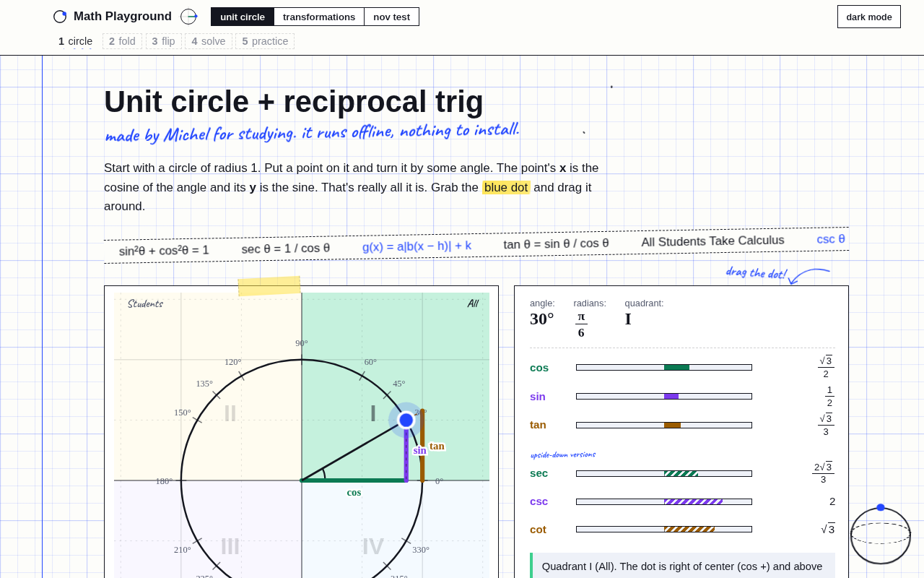This screenshot has width=924, height=578.
Task: Click the "sin²θ + cos²θ = 1" formula
Action: [164, 250]
